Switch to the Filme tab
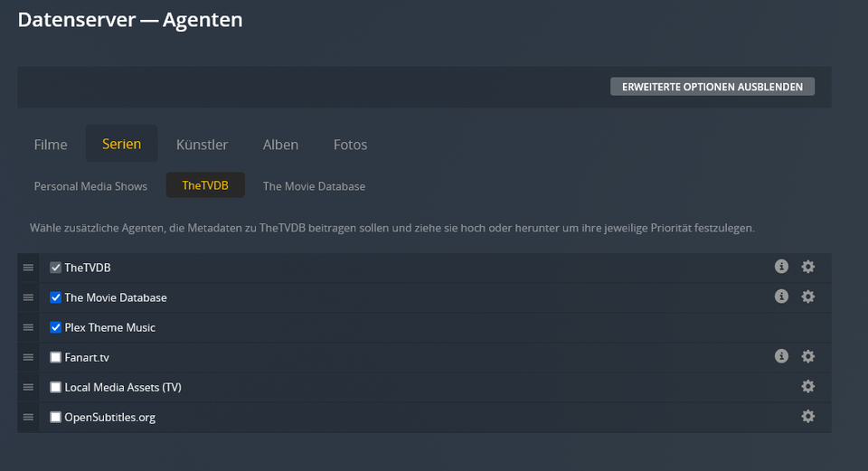The height and width of the screenshot is (471, 868). point(51,145)
